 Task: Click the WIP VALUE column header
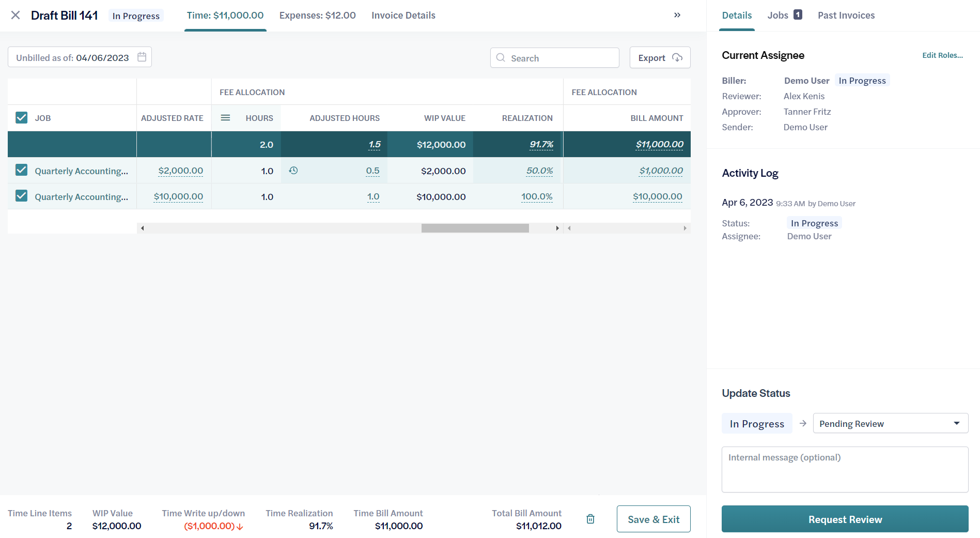[445, 118]
